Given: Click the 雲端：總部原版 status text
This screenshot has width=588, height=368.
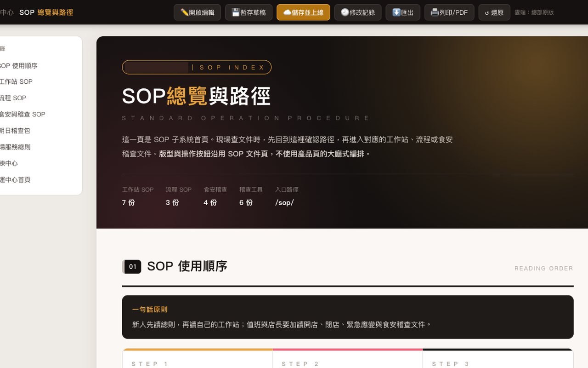Looking at the screenshot, I should click(x=534, y=12).
